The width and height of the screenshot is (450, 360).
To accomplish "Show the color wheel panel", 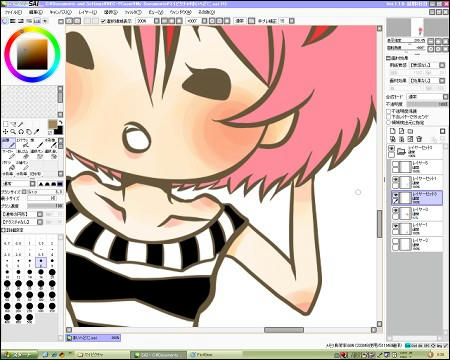I will point(5,21).
